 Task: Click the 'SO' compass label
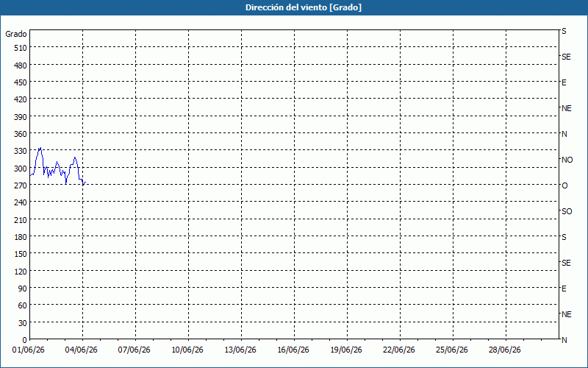(567, 211)
